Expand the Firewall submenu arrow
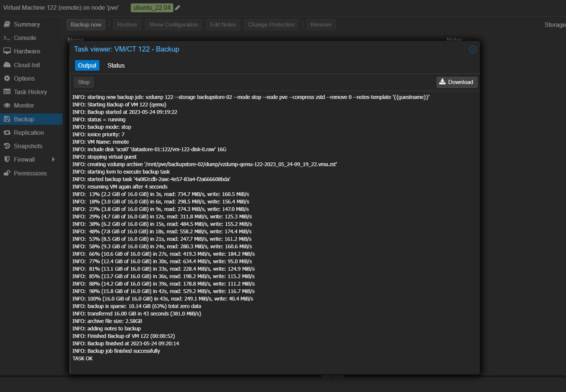 tap(53, 159)
